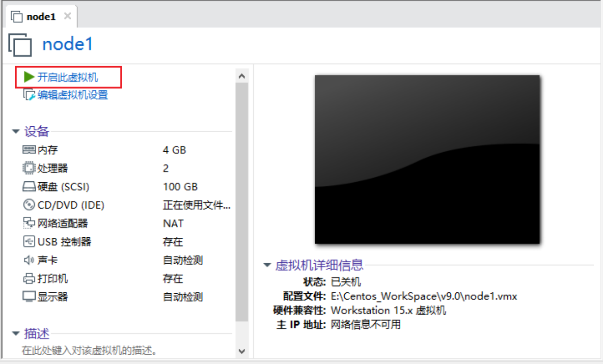The image size is (603, 364).
Task: Click the 网络信息不可用 IP address value
Action: click(366, 325)
